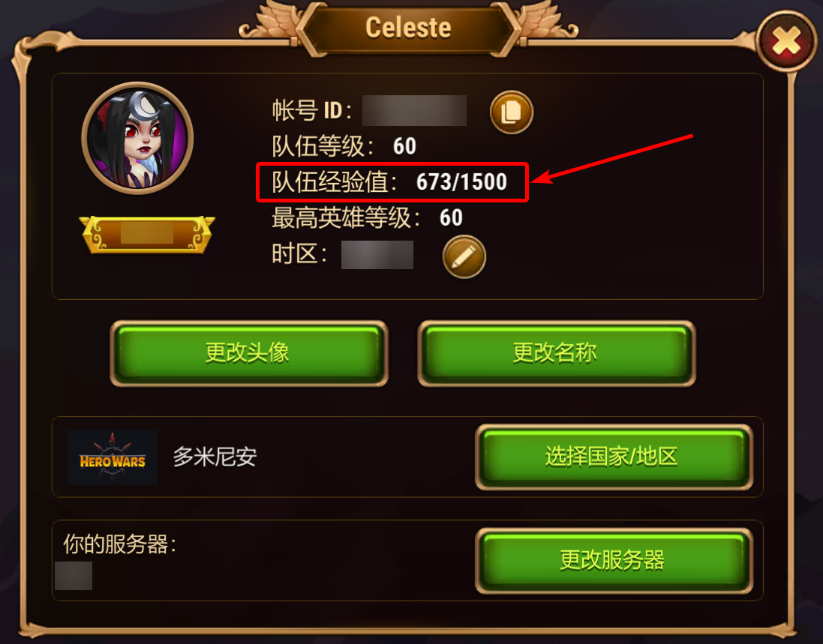
Task: Click the 帐号 ID label
Action: 311,111
